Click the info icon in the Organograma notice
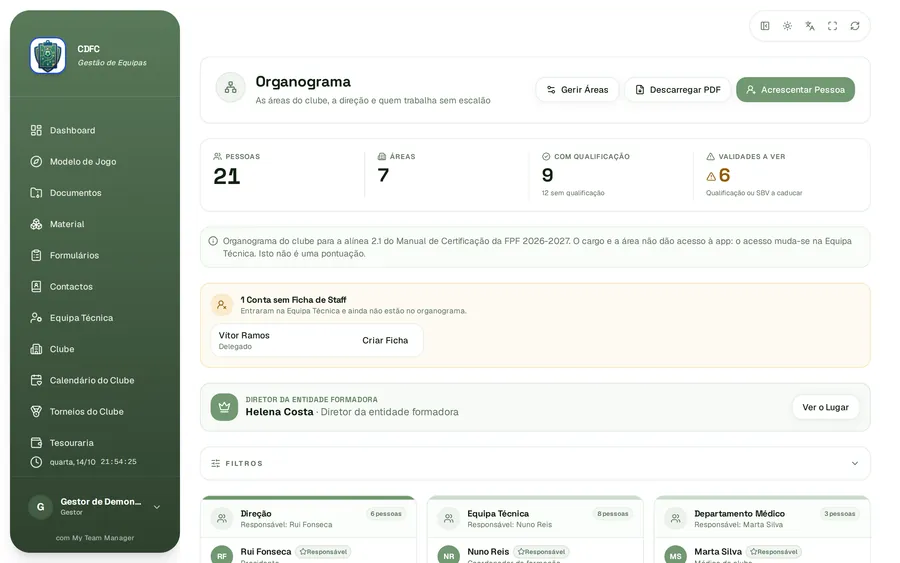Viewport: 900px width, 563px height. point(213,241)
